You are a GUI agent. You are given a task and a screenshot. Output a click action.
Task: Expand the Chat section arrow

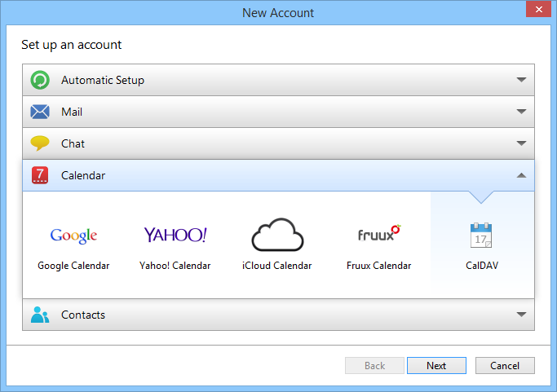(x=521, y=143)
